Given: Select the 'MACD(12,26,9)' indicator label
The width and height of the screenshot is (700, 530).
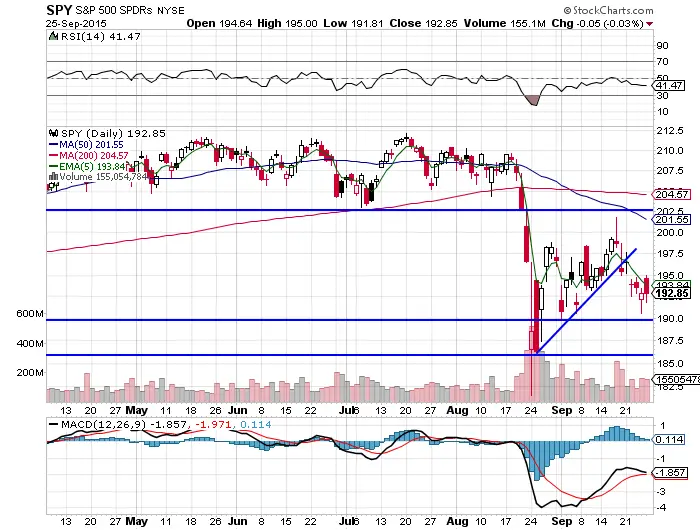Looking at the screenshot, I should pyautogui.click(x=104, y=424).
